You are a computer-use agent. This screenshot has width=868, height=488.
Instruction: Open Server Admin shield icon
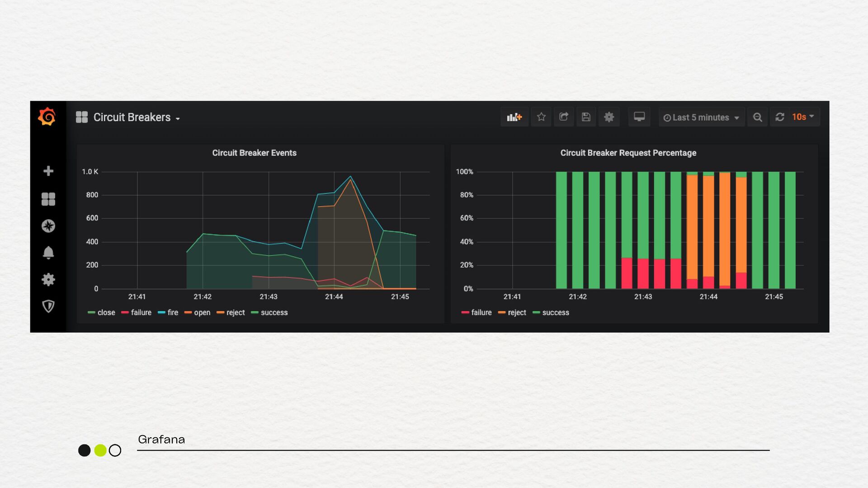tap(48, 306)
